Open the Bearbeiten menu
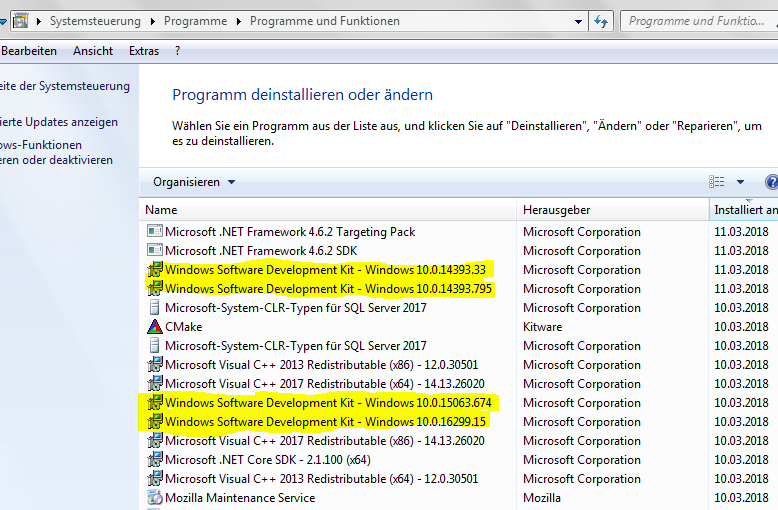 (x=29, y=51)
